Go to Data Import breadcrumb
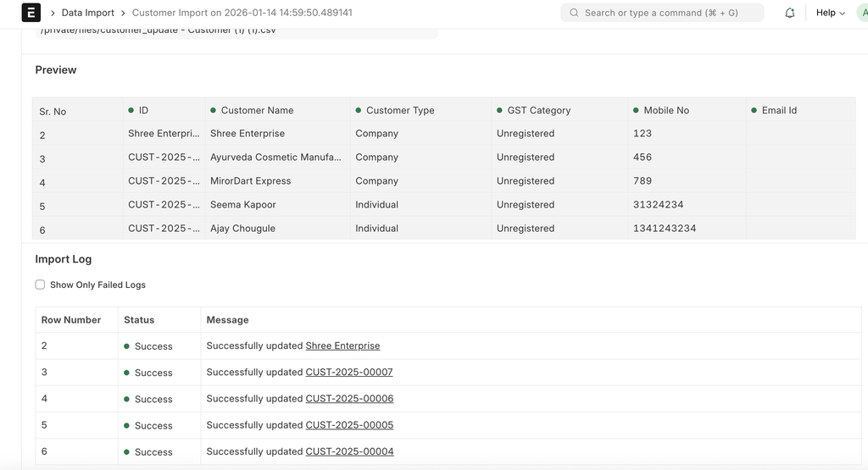The height and width of the screenshot is (470, 868). point(87,13)
